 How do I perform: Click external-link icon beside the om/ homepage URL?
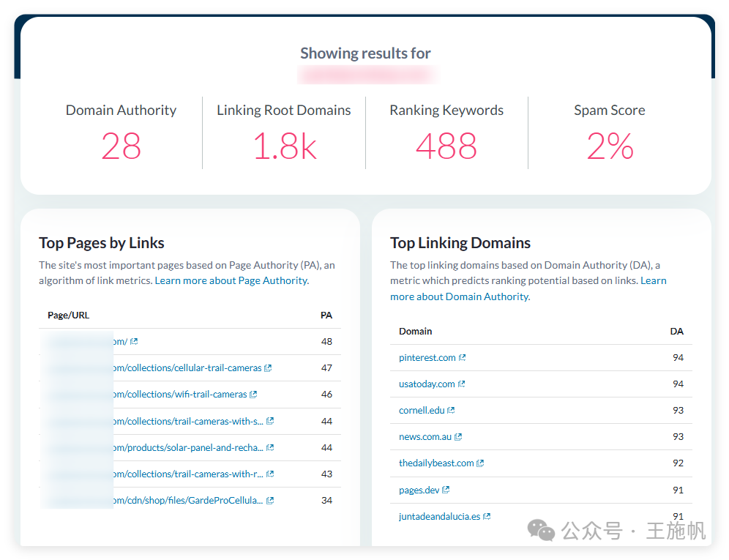coord(134,341)
